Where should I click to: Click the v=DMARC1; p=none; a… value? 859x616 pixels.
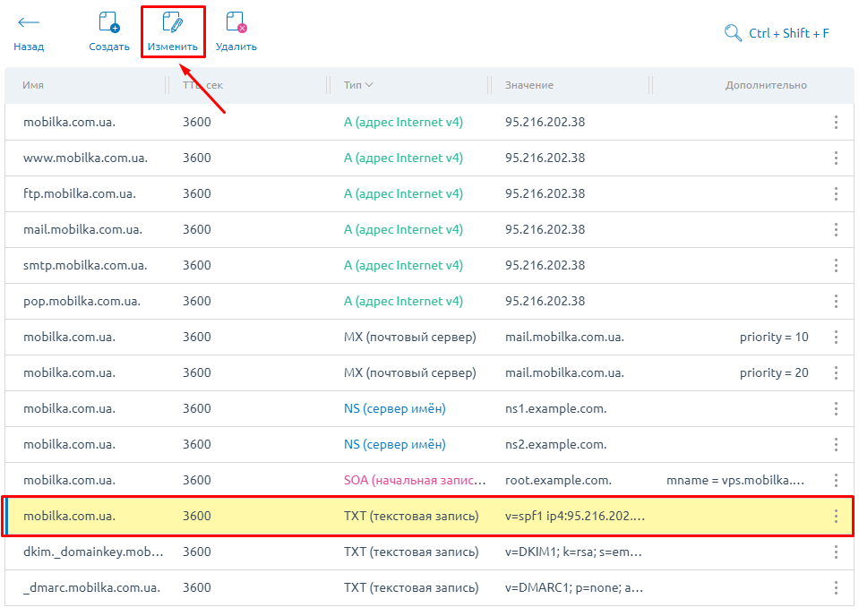pos(574,588)
